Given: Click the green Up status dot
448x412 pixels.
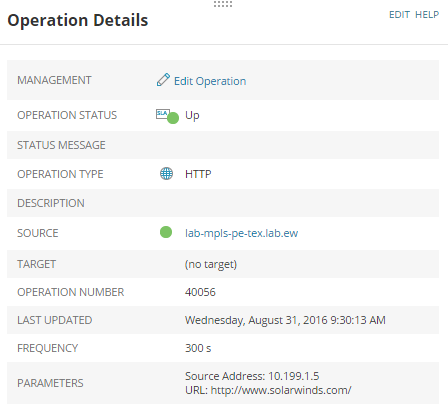Looking at the screenshot, I should pos(173,118).
